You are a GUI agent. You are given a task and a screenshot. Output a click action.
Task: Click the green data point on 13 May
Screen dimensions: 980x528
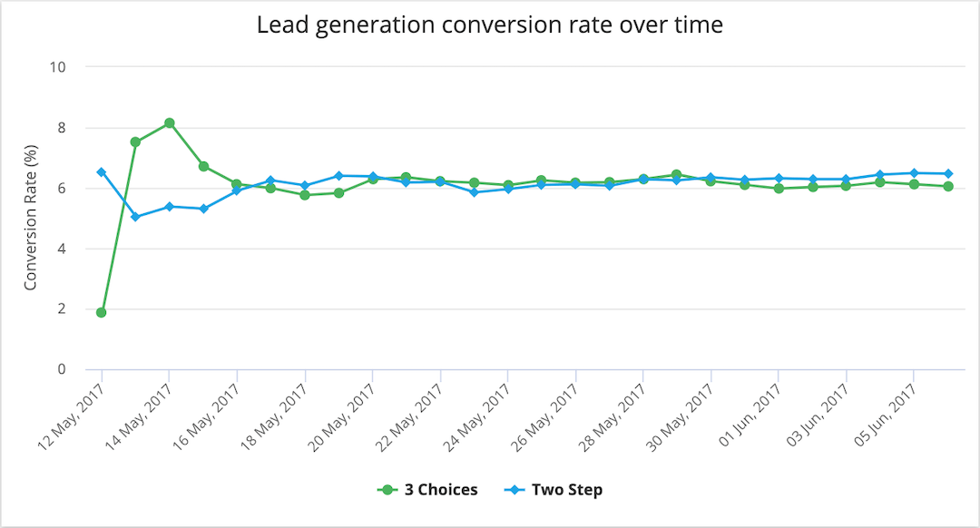click(135, 142)
